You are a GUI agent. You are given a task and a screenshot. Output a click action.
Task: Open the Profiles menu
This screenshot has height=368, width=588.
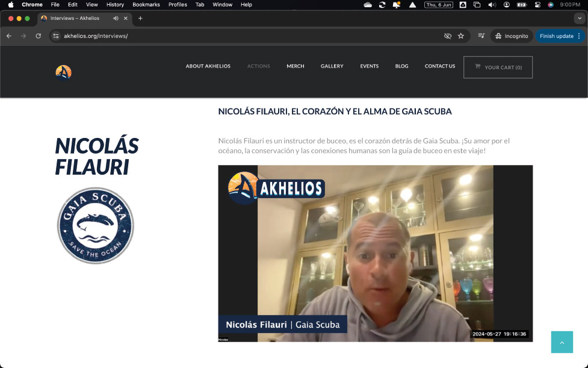[x=178, y=4]
